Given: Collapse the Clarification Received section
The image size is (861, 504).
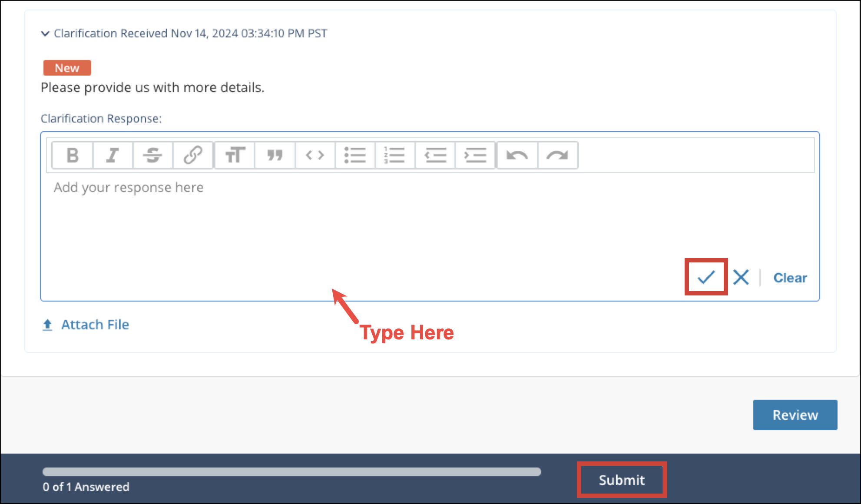Looking at the screenshot, I should click(x=45, y=34).
